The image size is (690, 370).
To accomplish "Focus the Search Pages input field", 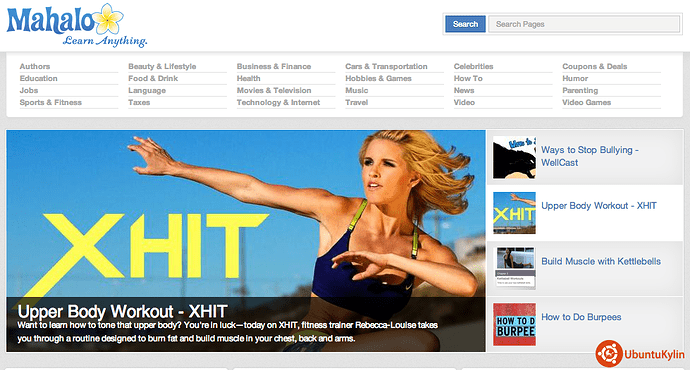I will pyautogui.click(x=584, y=24).
